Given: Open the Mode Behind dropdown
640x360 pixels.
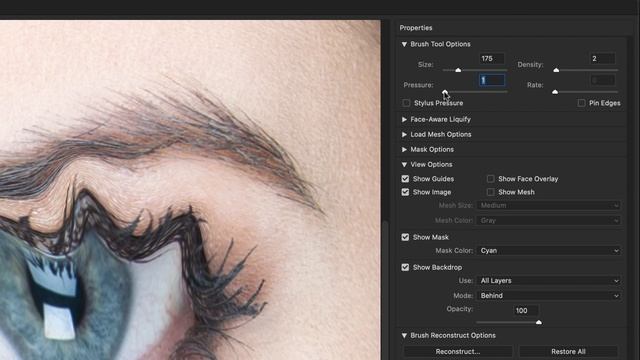Looking at the screenshot, I should pyautogui.click(x=549, y=296).
